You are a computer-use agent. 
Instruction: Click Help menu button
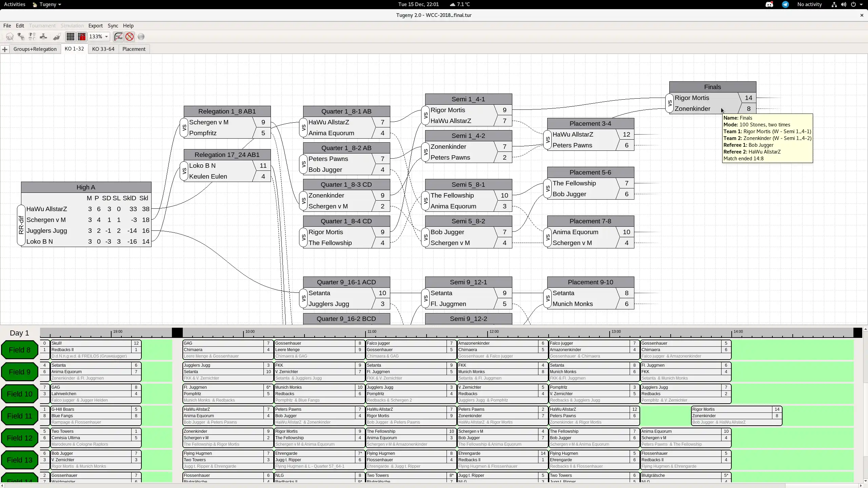(127, 25)
